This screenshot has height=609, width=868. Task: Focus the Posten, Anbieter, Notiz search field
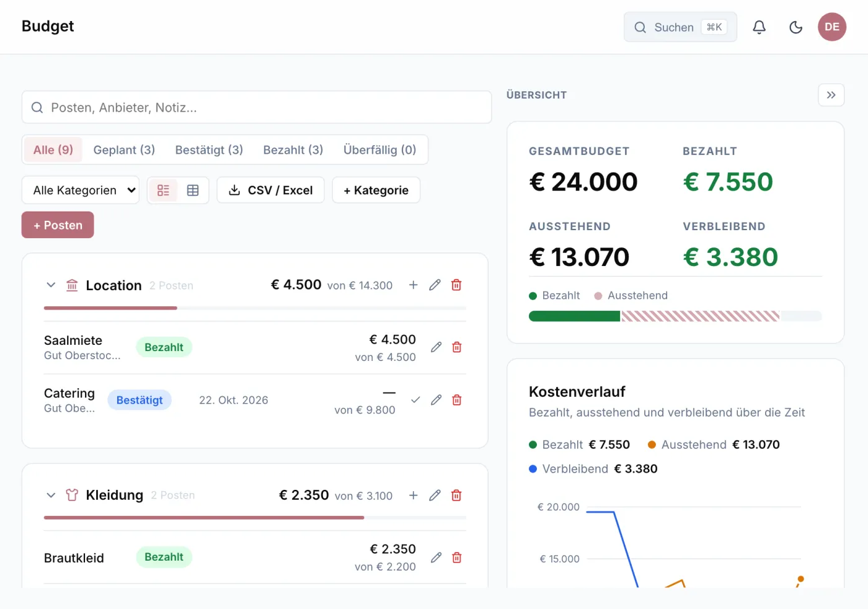[x=257, y=107]
